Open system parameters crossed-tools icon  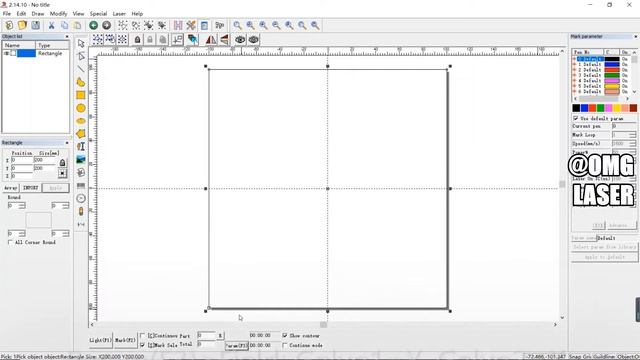tap(191, 25)
